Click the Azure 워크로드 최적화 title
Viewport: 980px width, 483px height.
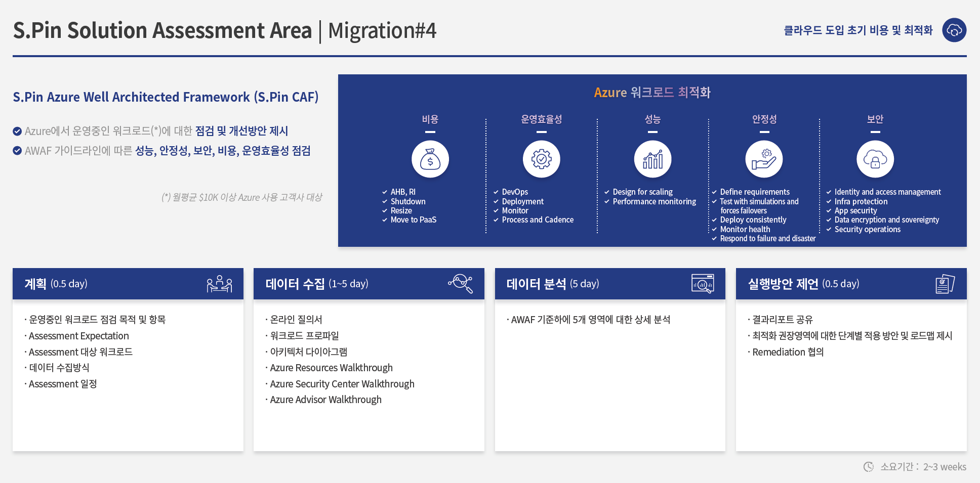point(652,93)
